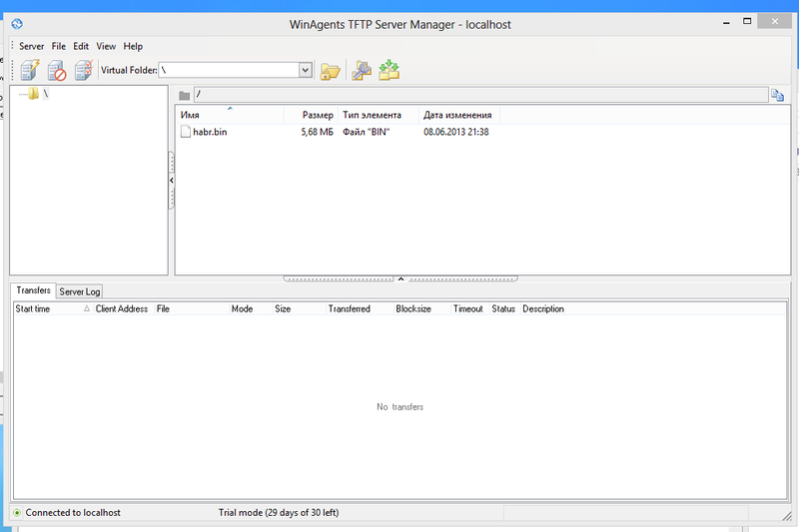
Task: Open the Virtual Folder dropdown arrow
Action: pos(306,70)
